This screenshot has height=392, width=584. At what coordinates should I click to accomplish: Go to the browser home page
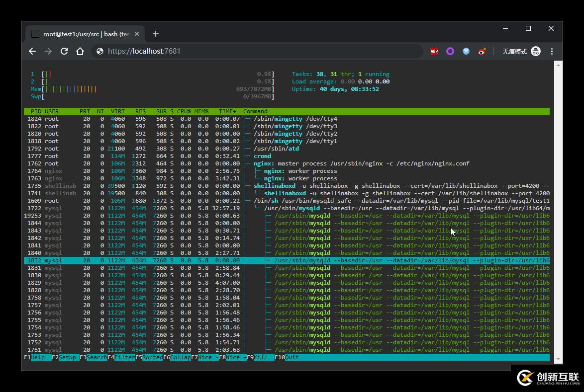click(x=80, y=51)
